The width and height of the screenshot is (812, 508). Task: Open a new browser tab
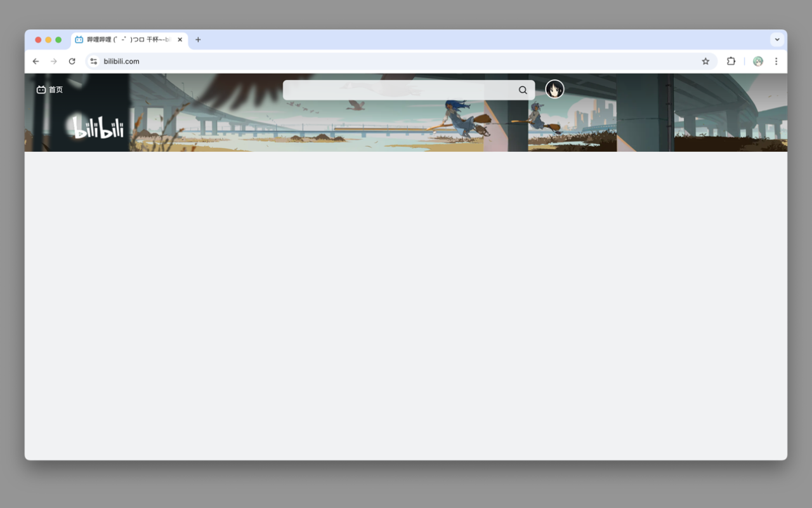click(198, 39)
